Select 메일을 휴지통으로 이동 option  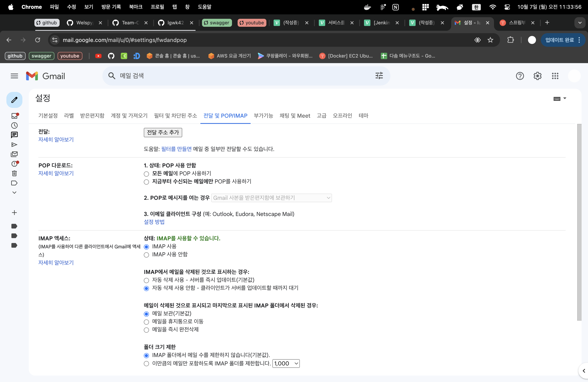[146, 322]
